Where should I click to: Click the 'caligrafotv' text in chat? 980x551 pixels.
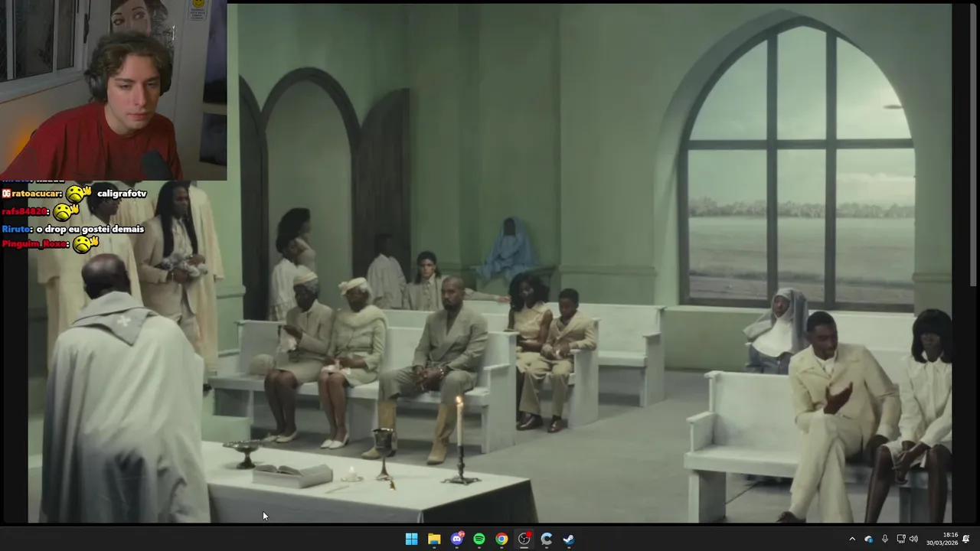pos(121,194)
